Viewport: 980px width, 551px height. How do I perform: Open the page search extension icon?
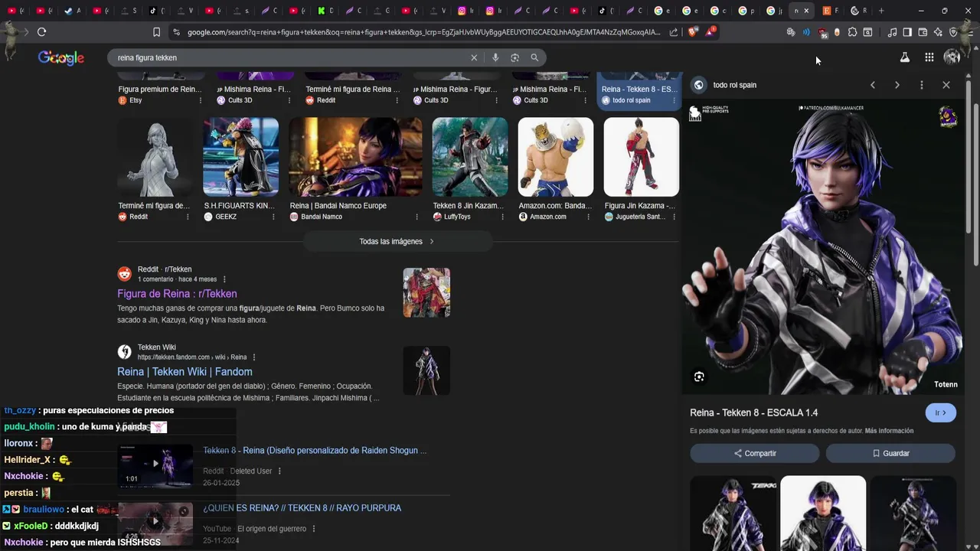867,32
